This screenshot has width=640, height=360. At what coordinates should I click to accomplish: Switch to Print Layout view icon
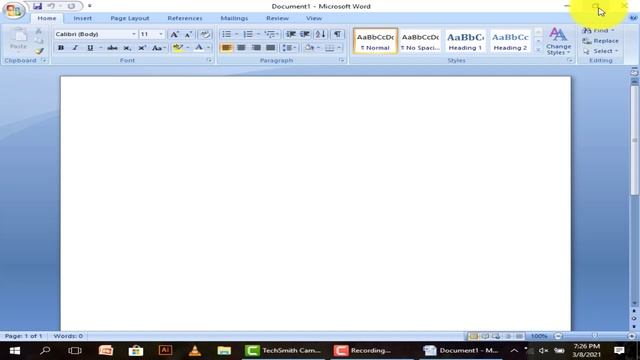473,336
